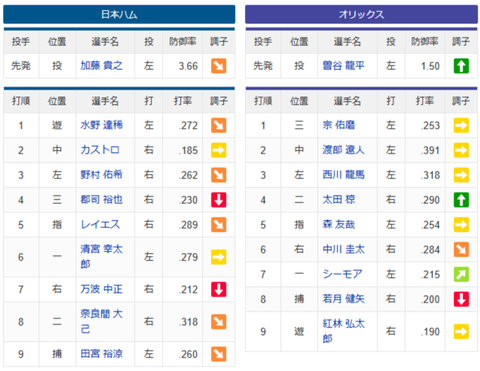
Task: Open player link 紅林 弘太郎
Action: point(343,331)
